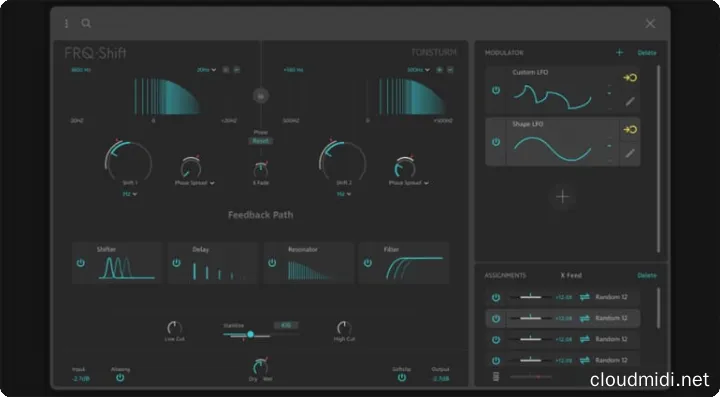Select the Filter module panel
Viewport: 720px width, 397px height.
[x=404, y=263]
